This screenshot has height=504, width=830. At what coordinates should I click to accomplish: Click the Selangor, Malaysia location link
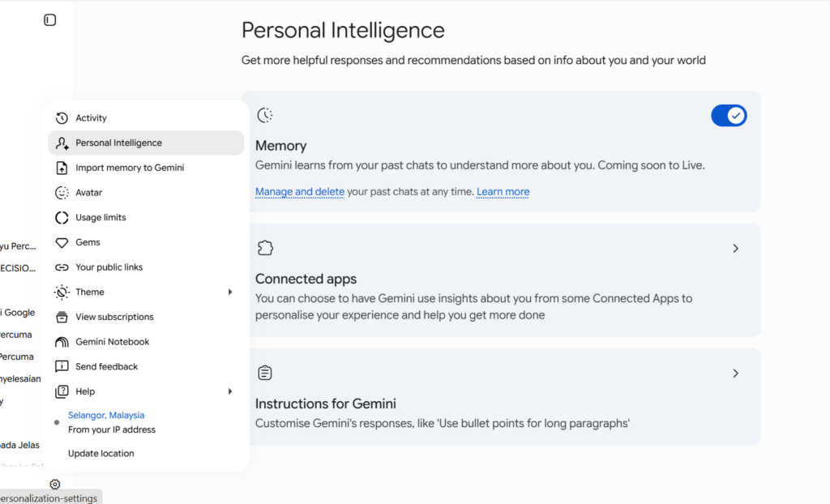coord(106,416)
